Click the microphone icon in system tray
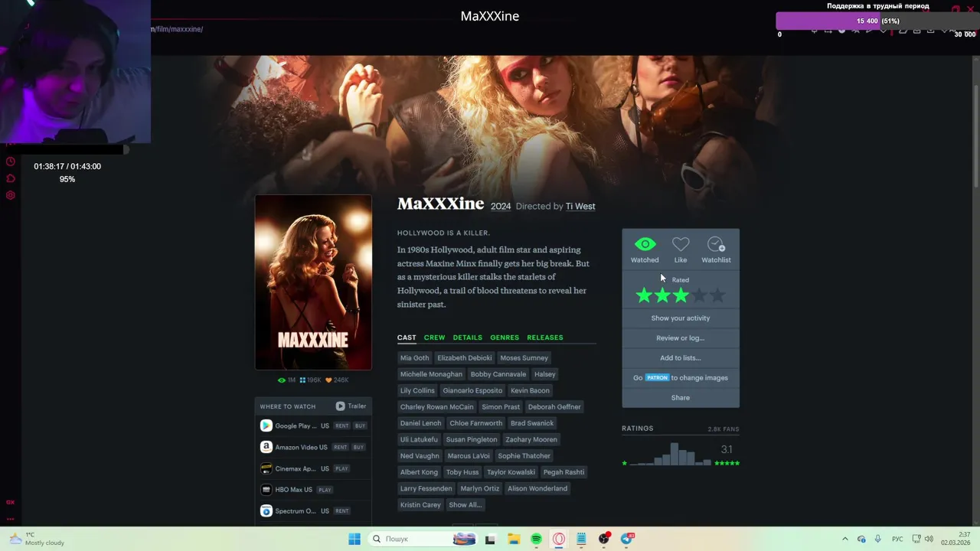This screenshot has height=551, width=980. pyautogui.click(x=877, y=539)
